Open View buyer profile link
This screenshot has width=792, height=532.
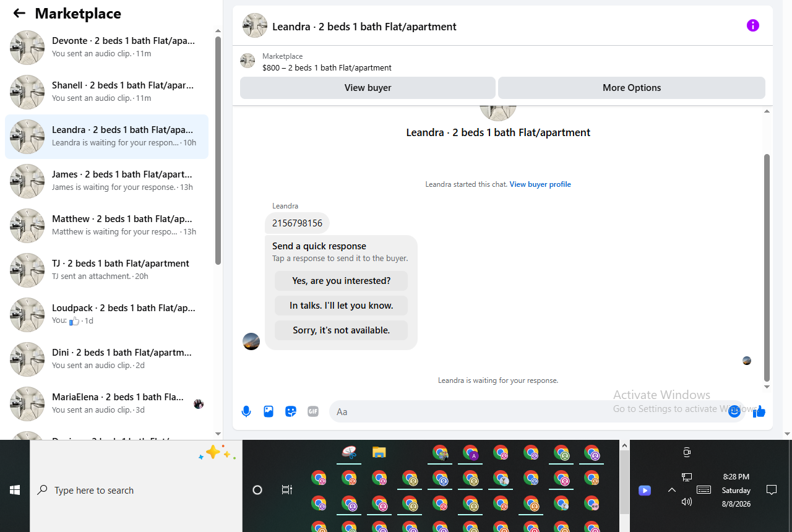pyautogui.click(x=540, y=184)
